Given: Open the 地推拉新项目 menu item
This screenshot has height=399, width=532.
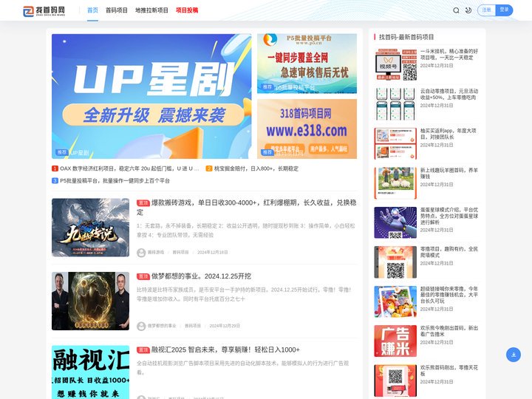Looking at the screenshot, I should pos(151,10).
